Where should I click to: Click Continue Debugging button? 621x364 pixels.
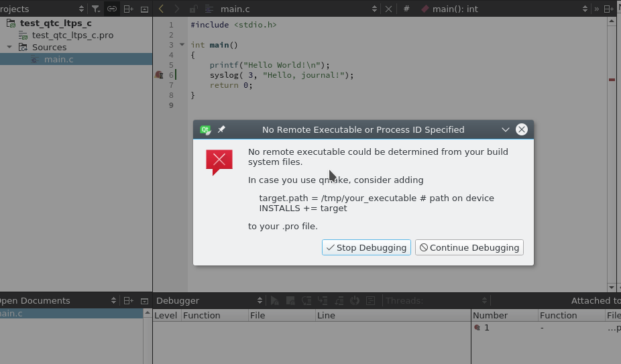click(x=469, y=247)
